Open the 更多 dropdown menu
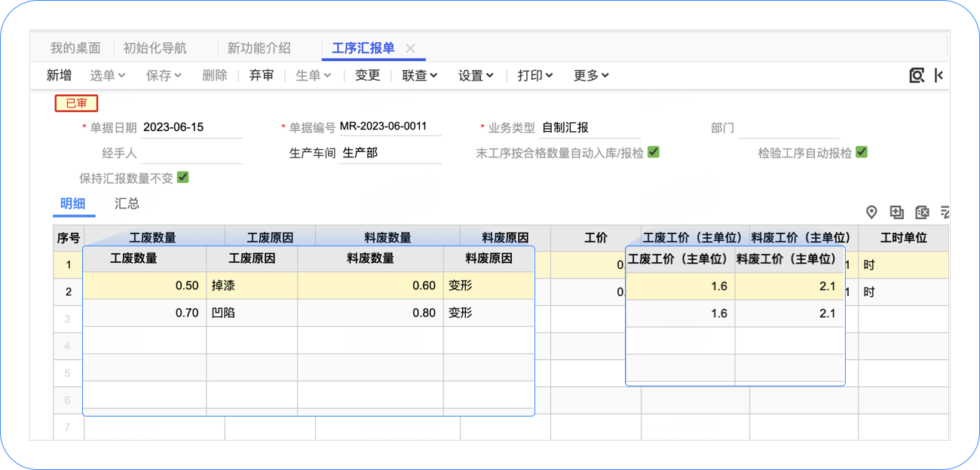 tap(591, 75)
